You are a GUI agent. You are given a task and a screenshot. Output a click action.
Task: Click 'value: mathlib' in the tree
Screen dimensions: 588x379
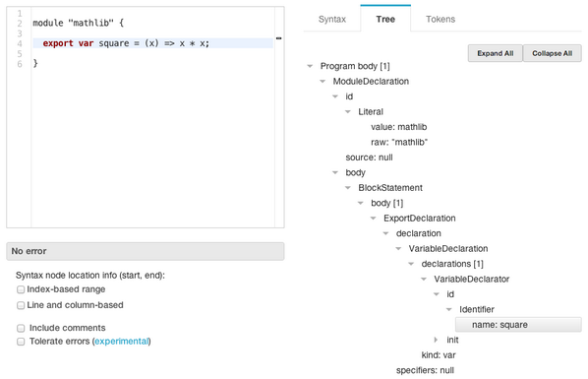point(398,127)
